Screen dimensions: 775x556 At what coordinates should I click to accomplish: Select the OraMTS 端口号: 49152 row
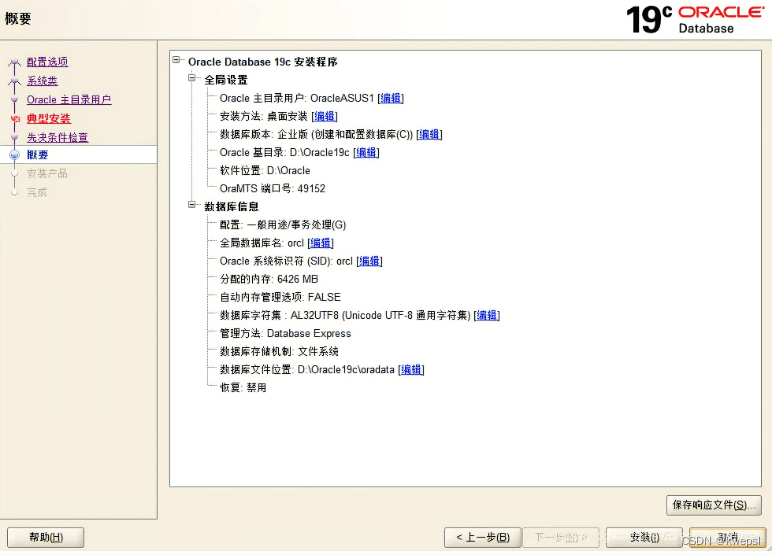click(272, 188)
